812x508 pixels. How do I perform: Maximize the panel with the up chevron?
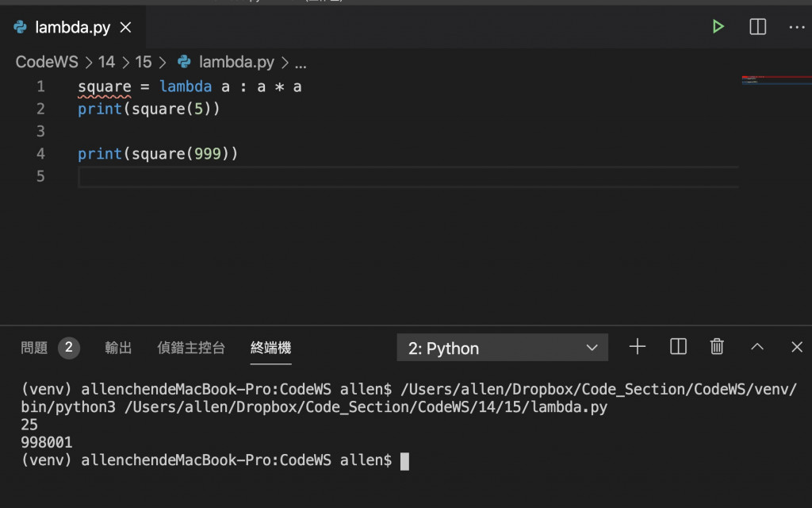point(757,346)
